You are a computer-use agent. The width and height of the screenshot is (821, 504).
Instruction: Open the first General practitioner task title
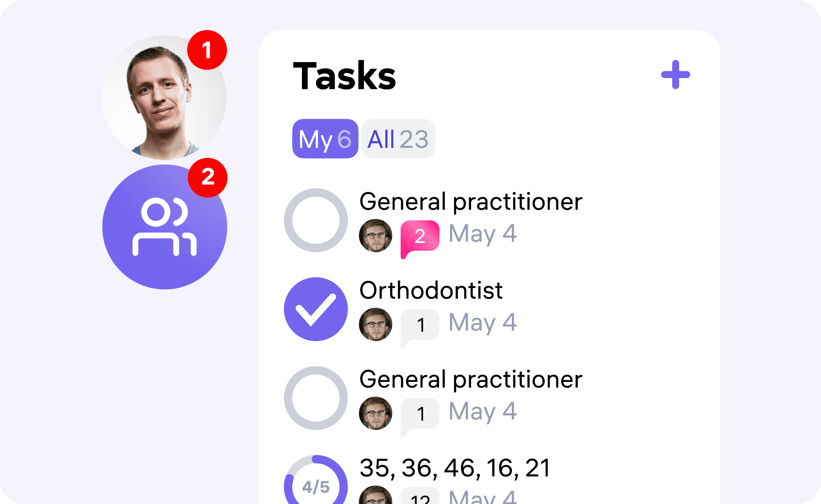click(x=471, y=202)
